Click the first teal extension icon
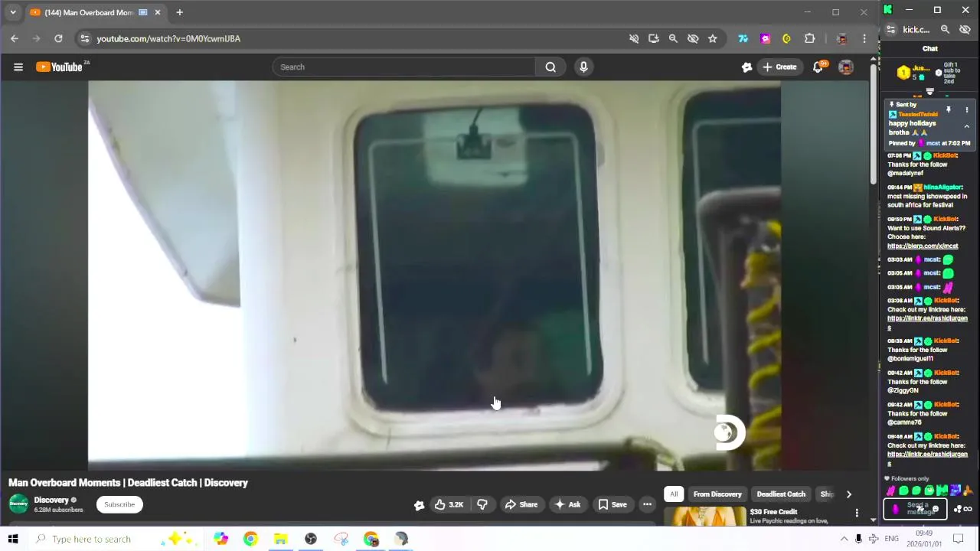 (x=743, y=38)
